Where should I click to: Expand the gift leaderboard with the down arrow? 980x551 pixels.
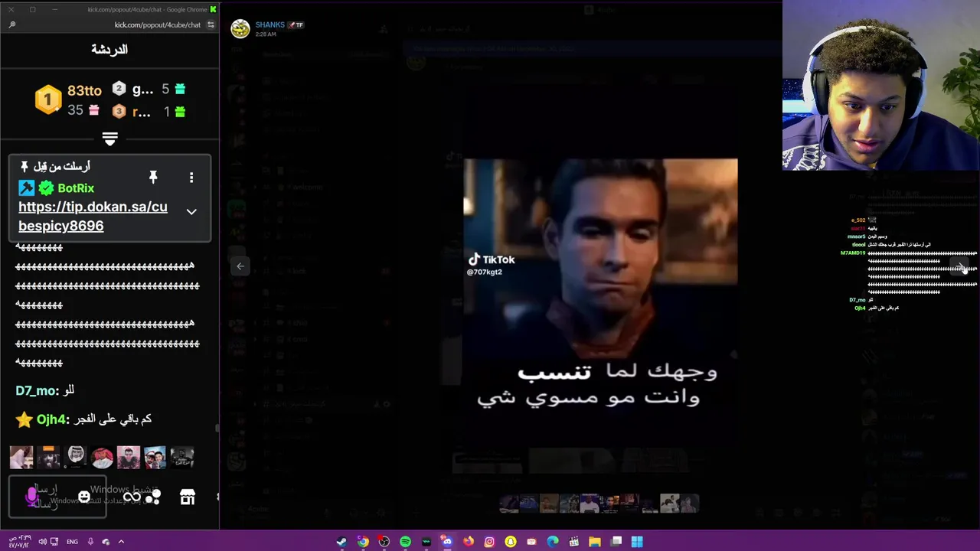tap(109, 139)
